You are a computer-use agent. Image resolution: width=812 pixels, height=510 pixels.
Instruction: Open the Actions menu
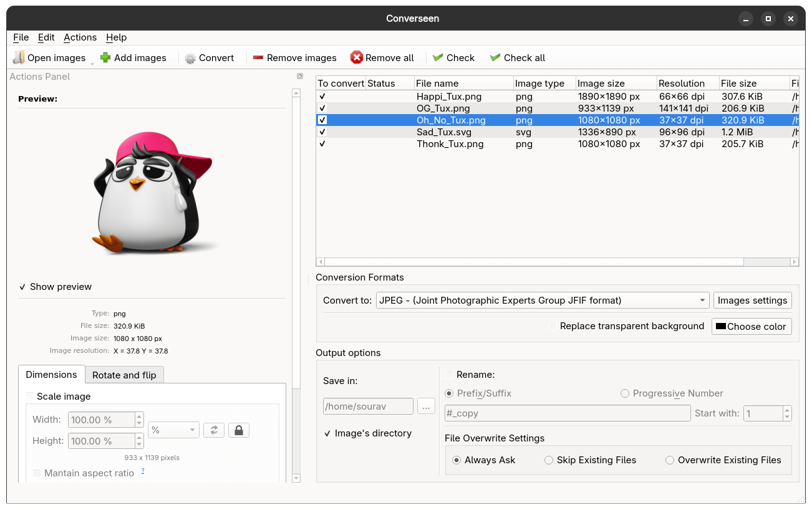click(x=80, y=37)
